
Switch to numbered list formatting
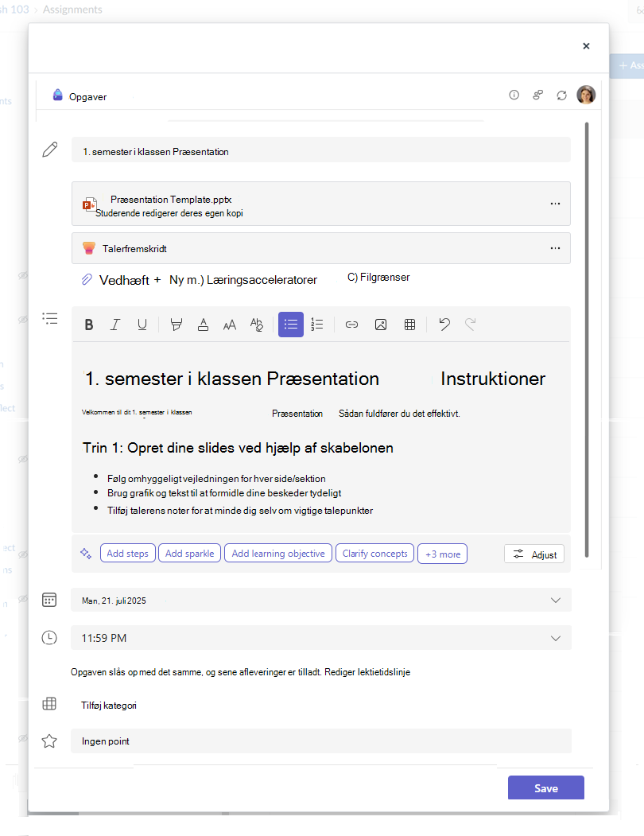coord(317,325)
